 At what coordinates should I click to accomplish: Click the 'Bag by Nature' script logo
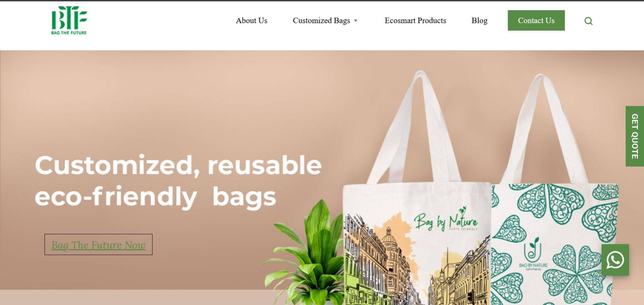[445, 220]
